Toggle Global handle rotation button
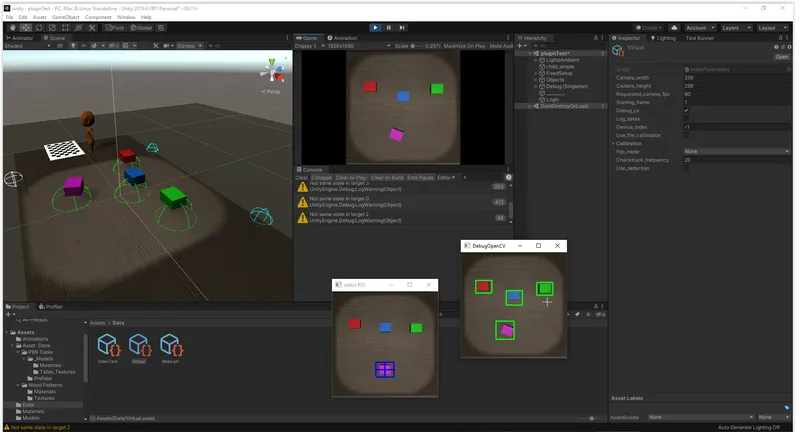Screen dimensions: 800x432 [141, 28]
